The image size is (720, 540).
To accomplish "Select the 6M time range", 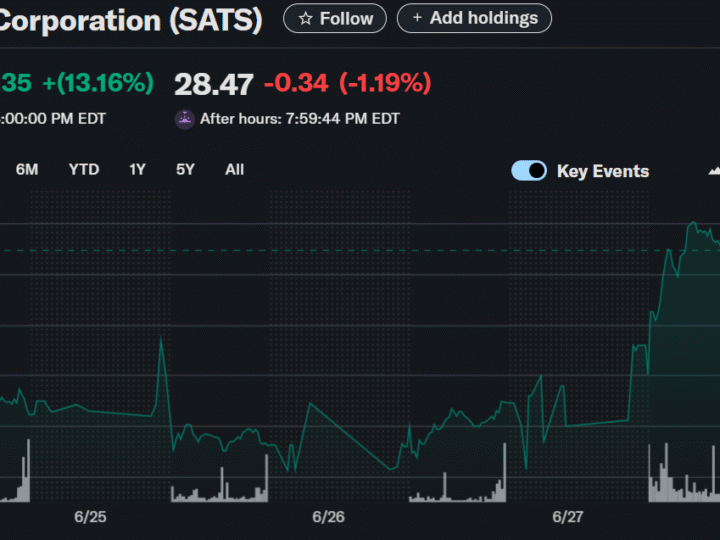I will tap(27, 169).
